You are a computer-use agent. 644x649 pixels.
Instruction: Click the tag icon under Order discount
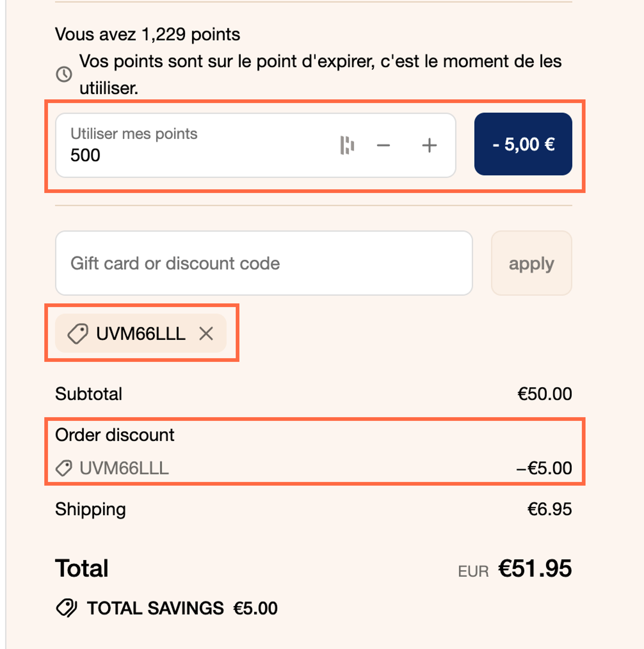(64, 468)
